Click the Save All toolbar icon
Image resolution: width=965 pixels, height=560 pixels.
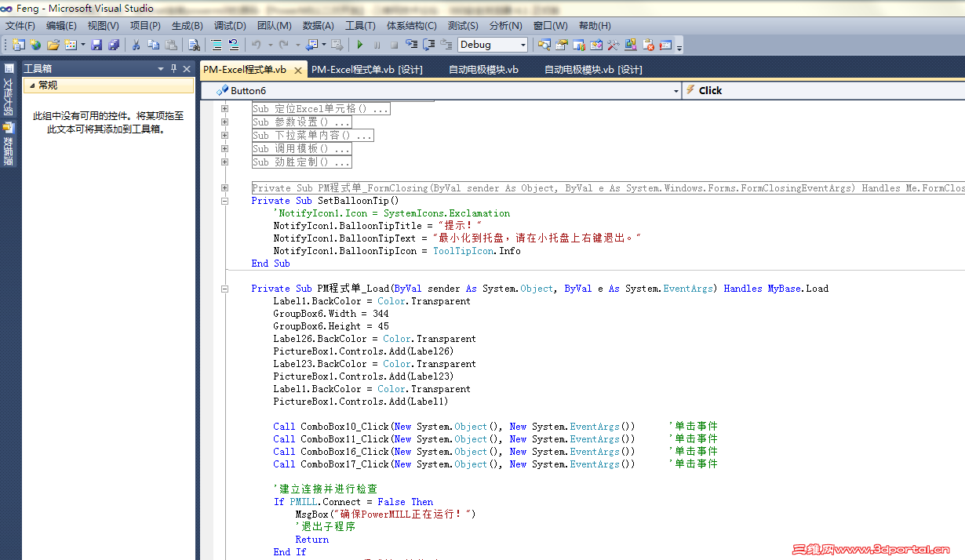[x=114, y=45]
